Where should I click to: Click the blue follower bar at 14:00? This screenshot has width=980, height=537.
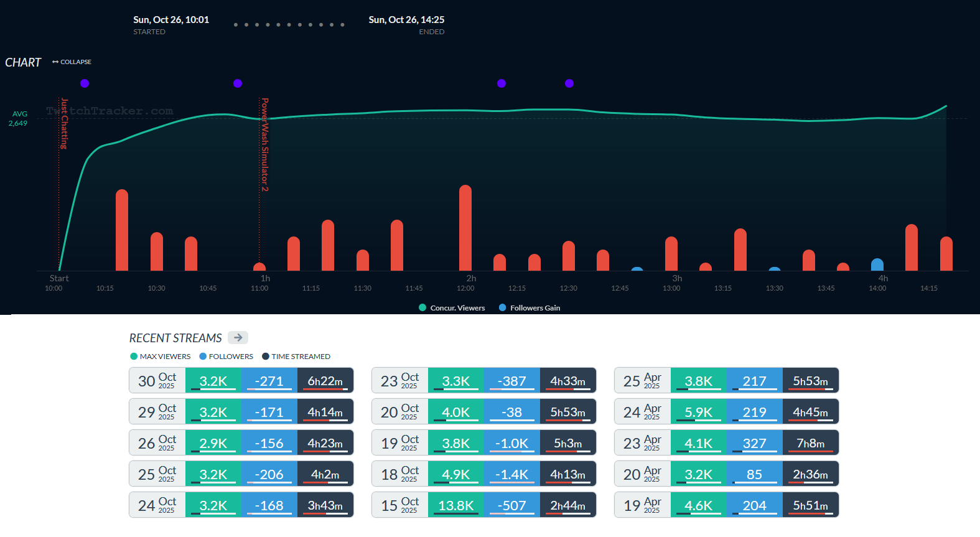point(877,264)
